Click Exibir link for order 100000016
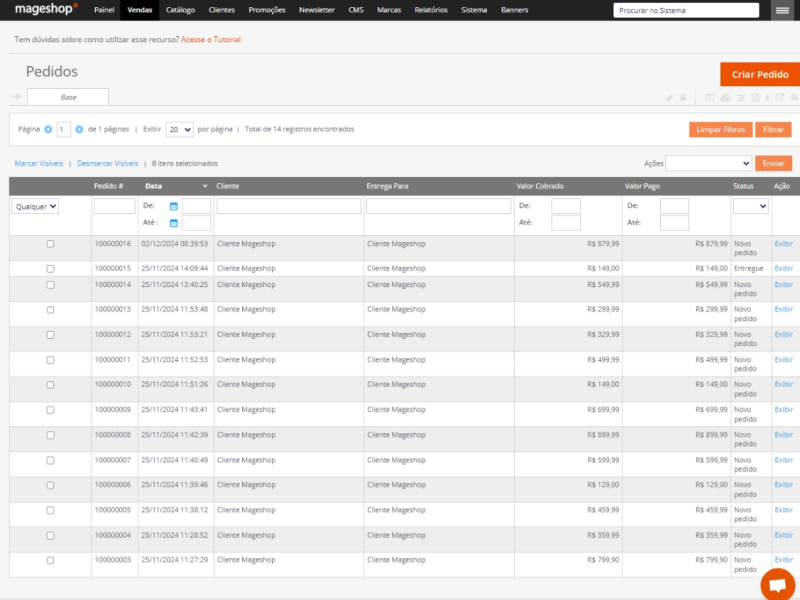Screen dimensions: 800x600 (x=784, y=244)
